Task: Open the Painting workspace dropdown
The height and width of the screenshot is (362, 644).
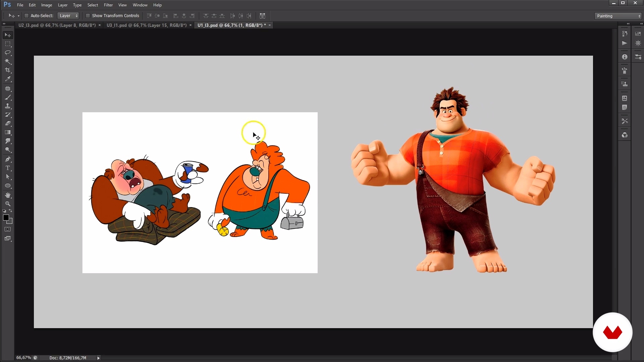Action: pos(618,16)
